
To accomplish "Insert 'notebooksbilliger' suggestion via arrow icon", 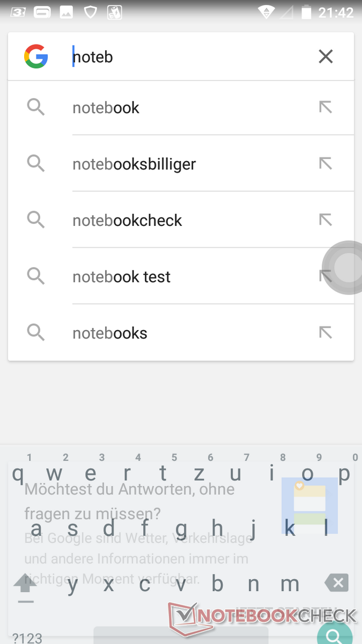I will tap(326, 163).
